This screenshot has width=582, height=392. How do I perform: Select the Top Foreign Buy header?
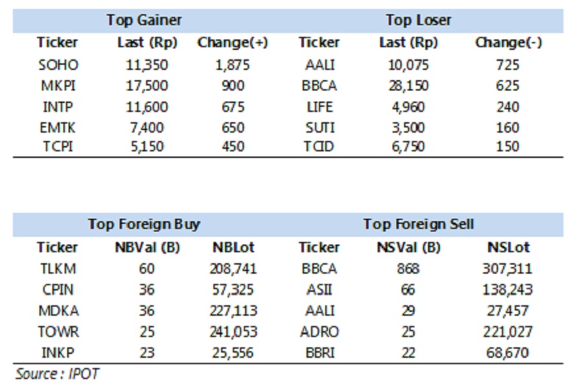tap(144, 224)
